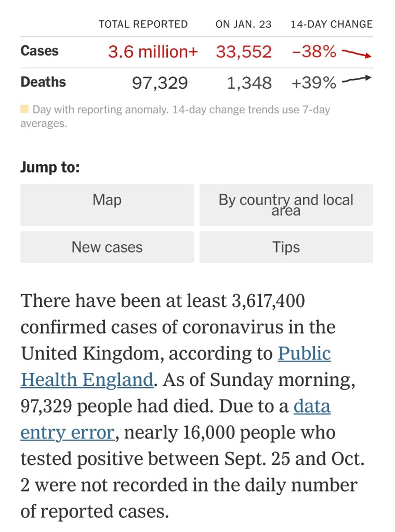Screen dimensions: 395x532
Task: Open the Public Health England link
Action: [x=304, y=354]
